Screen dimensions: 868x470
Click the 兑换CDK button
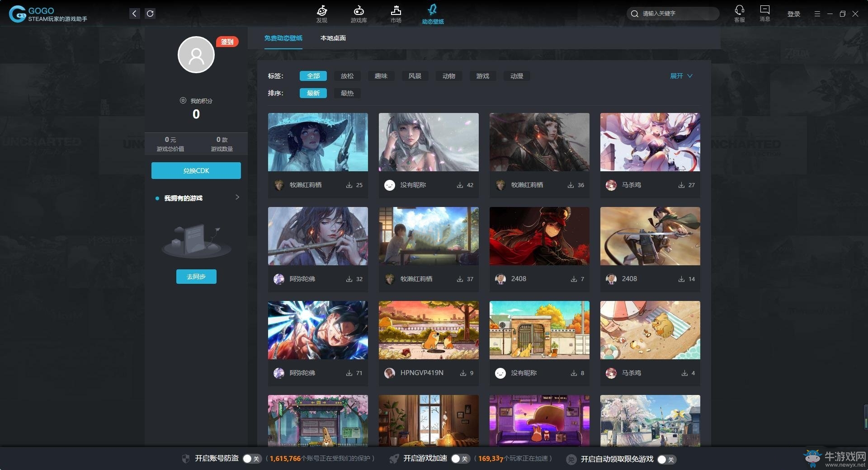196,171
